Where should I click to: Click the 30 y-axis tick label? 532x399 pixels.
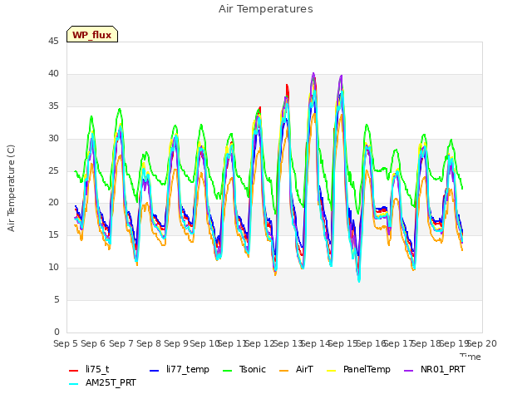[53, 138]
